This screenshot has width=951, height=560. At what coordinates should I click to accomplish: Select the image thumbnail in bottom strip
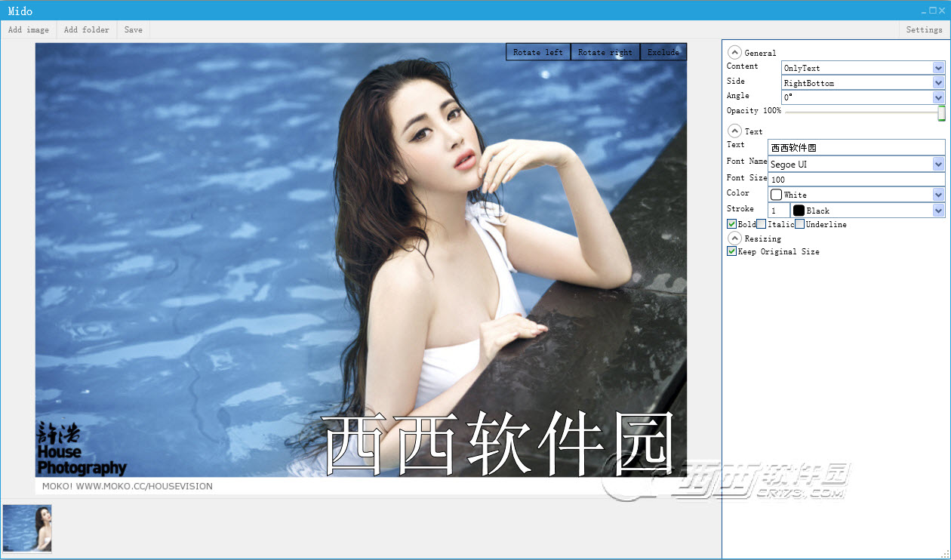pos(27,528)
